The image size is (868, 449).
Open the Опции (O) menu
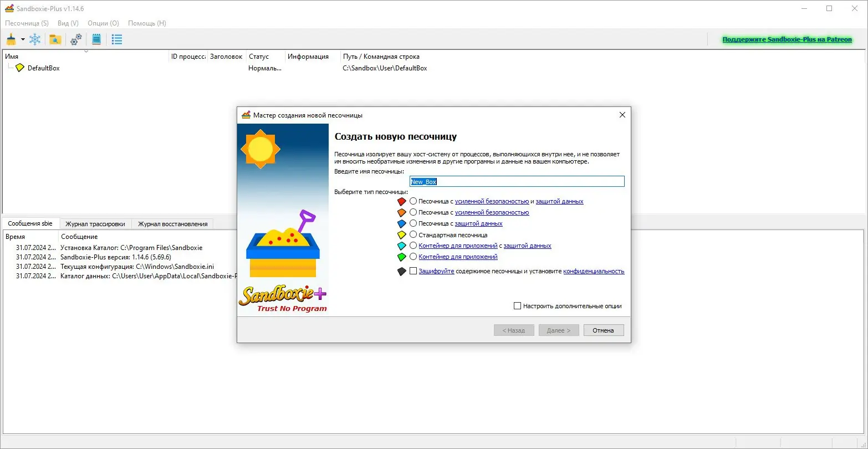click(x=103, y=23)
